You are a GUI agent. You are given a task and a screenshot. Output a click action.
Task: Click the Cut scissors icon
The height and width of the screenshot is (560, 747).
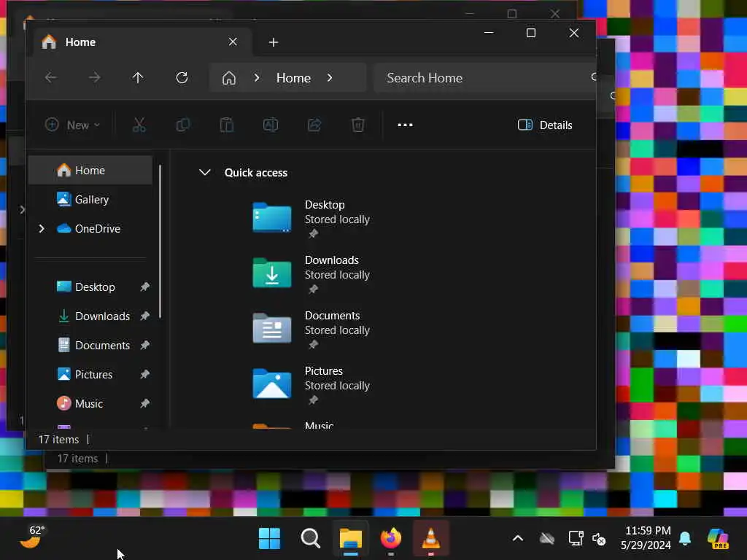[139, 125]
